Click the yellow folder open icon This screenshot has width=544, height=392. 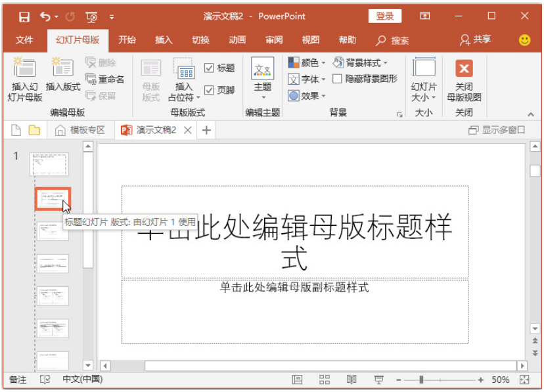(x=34, y=130)
